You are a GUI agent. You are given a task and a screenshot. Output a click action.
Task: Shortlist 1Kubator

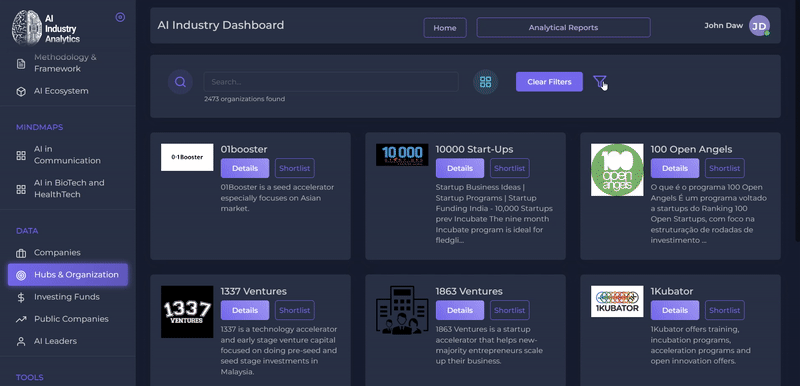point(724,310)
